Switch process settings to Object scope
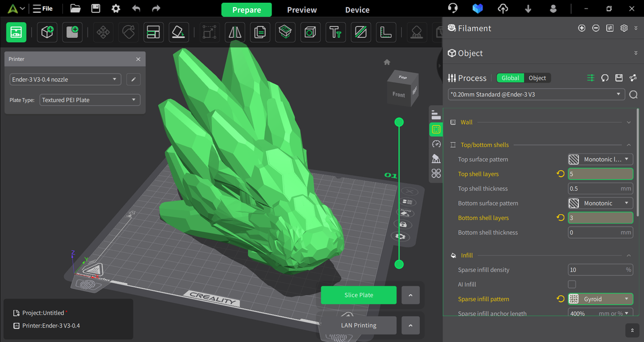Viewport: 644px width, 342px height. click(x=538, y=78)
